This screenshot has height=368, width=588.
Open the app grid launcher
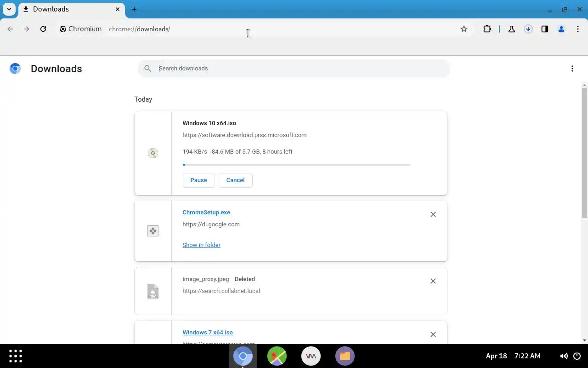(x=16, y=356)
